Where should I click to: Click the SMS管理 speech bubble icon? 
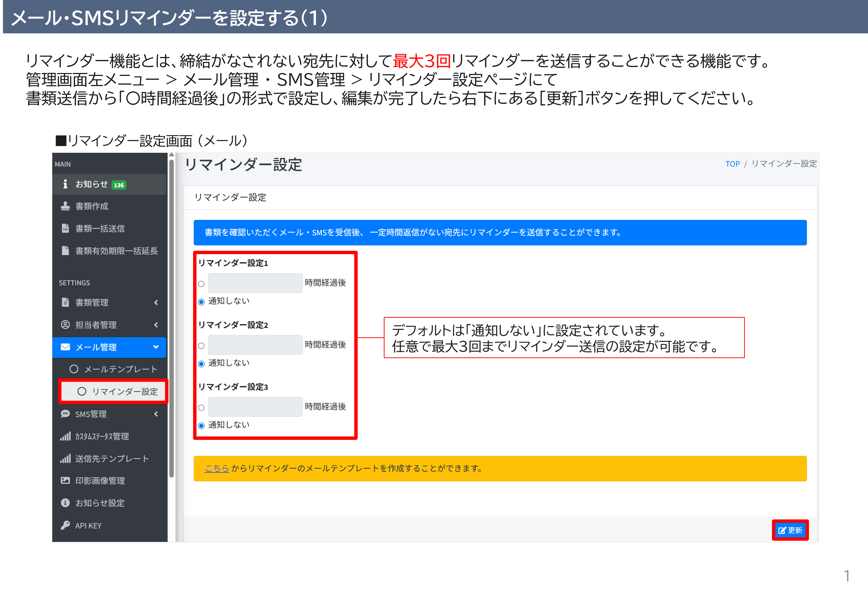pyautogui.click(x=65, y=414)
